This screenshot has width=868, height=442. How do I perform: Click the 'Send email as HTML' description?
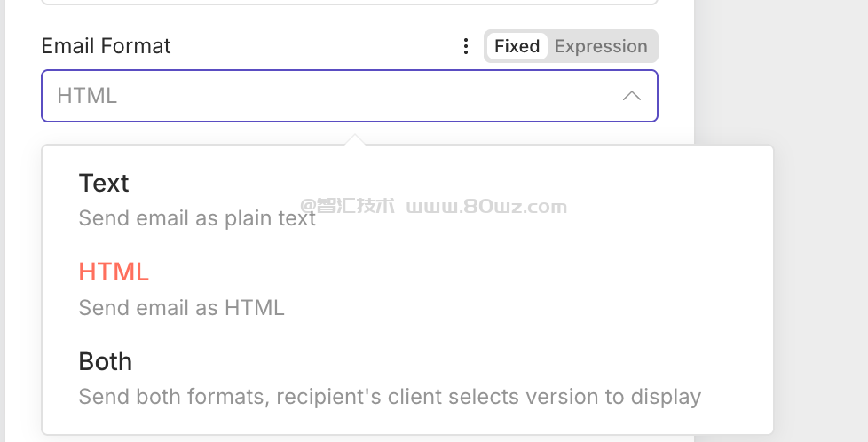pos(181,308)
